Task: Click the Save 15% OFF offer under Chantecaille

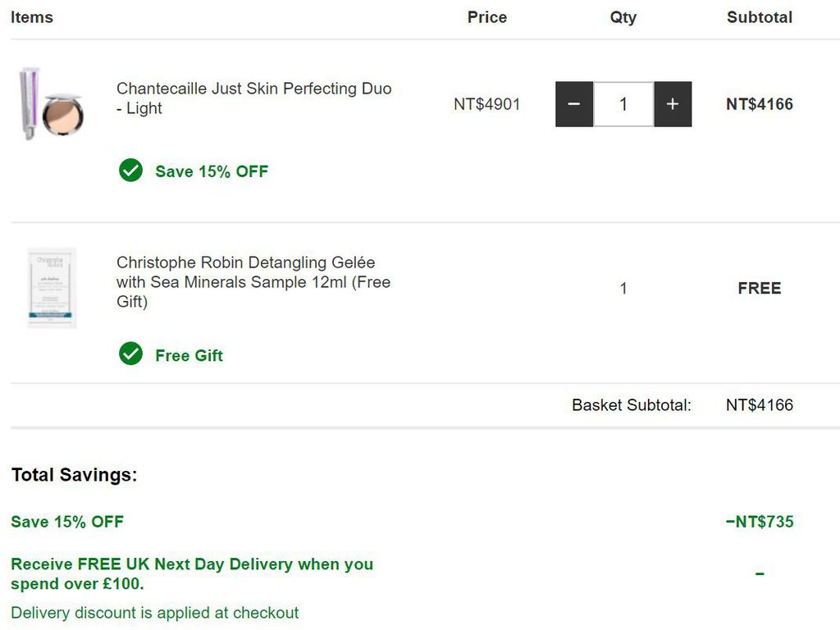Action: pyautogui.click(x=212, y=171)
